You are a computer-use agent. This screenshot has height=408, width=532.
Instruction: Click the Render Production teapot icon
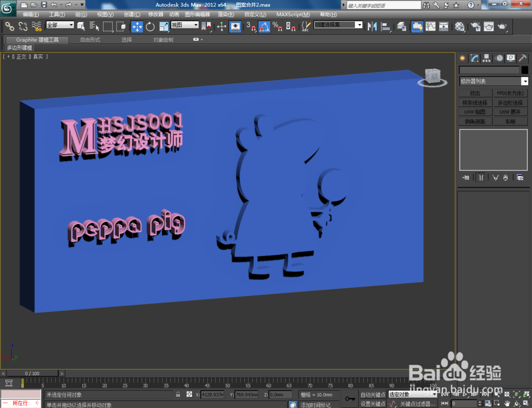coord(502,26)
